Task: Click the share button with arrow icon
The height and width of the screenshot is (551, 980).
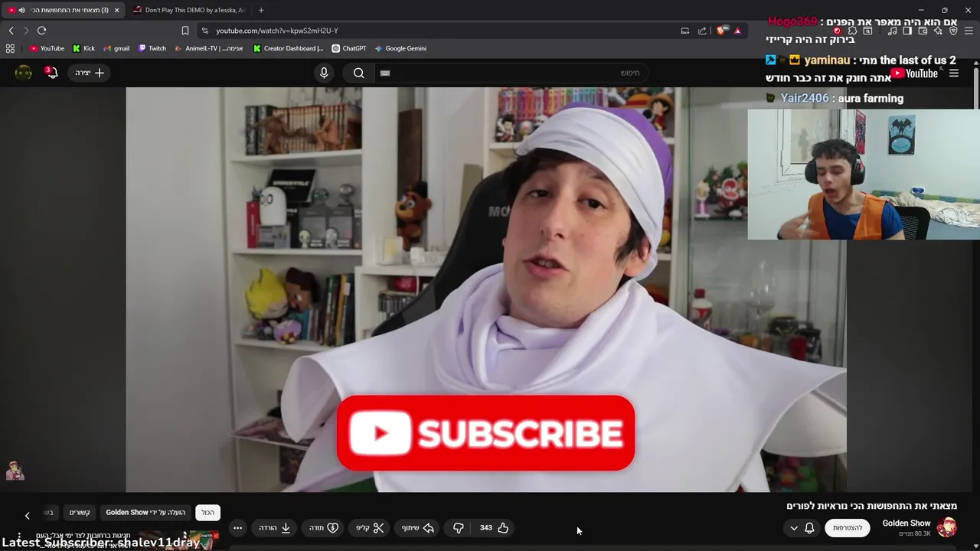Action: tap(417, 528)
